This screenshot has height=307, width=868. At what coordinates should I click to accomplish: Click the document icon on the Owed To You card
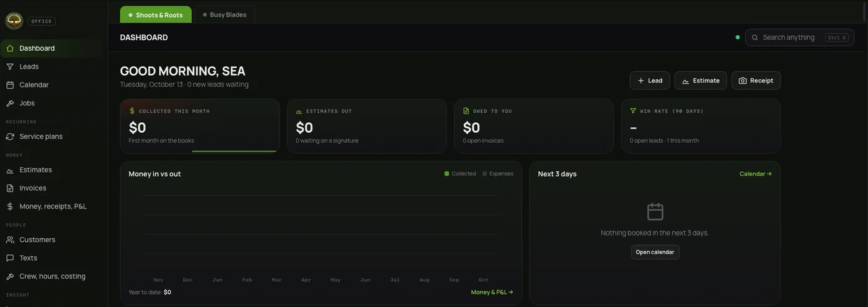tap(466, 111)
